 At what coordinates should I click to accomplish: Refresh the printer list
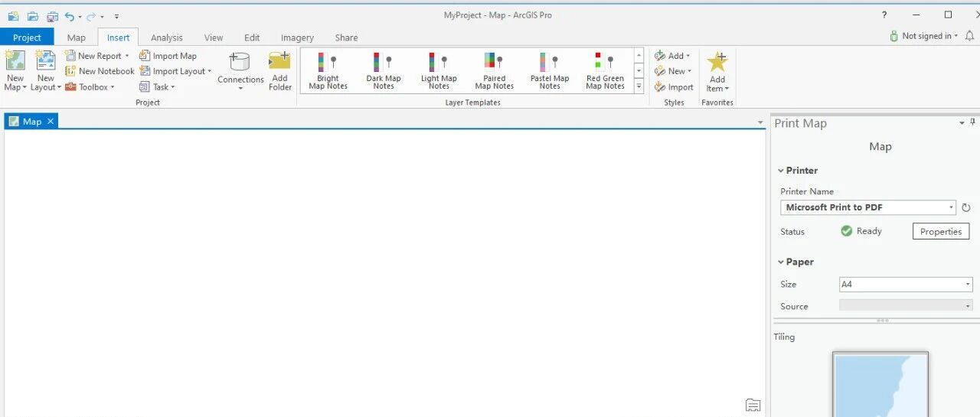click(966, 207)
